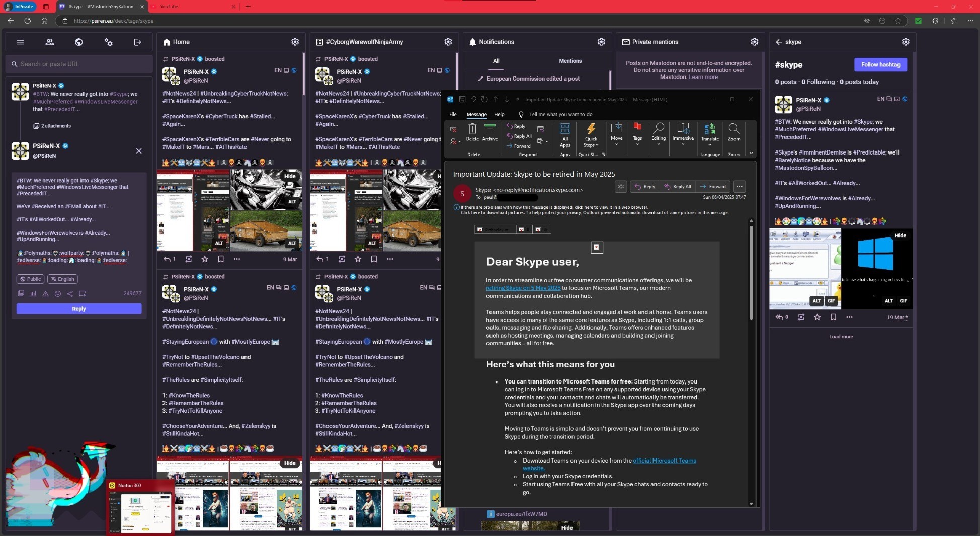Toggle the sun icon for message background
Image resolution: width=980 pixels, height=536 pixels.
tap(621, 187)
